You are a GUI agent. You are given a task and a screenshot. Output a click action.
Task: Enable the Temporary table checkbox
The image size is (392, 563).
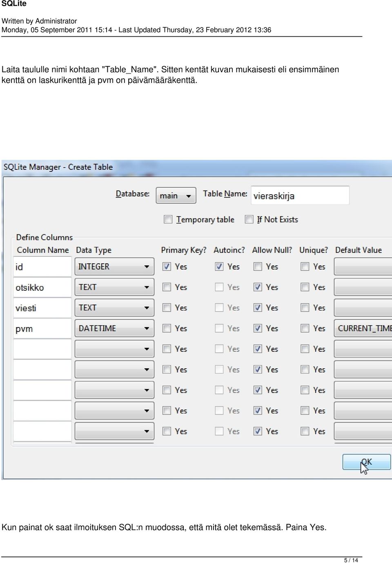(x=168, y=219)
